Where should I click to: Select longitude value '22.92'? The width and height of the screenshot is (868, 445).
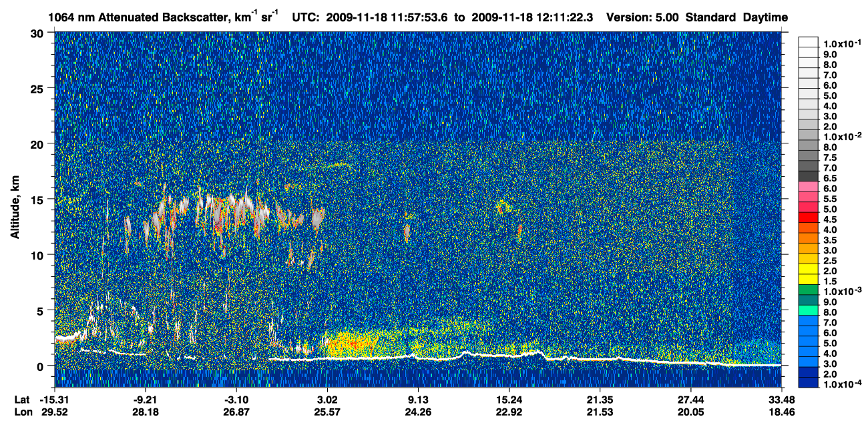[509, 412]
